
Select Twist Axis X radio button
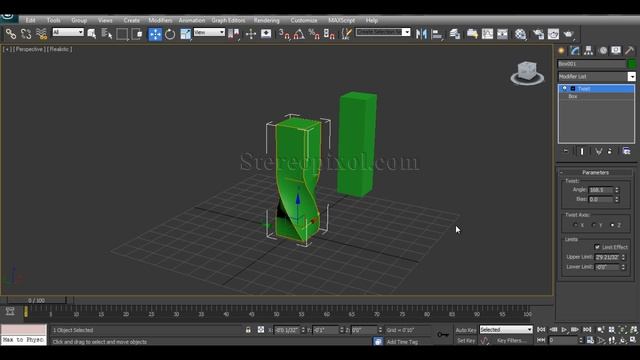[x=575, y=225]
